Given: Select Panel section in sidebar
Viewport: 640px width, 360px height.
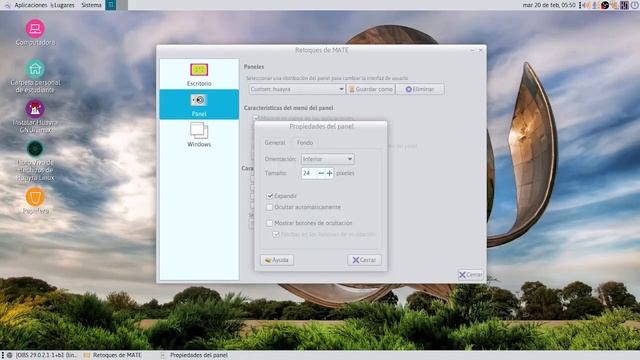Looking at the screenshot, I should [x=199, y=104].
